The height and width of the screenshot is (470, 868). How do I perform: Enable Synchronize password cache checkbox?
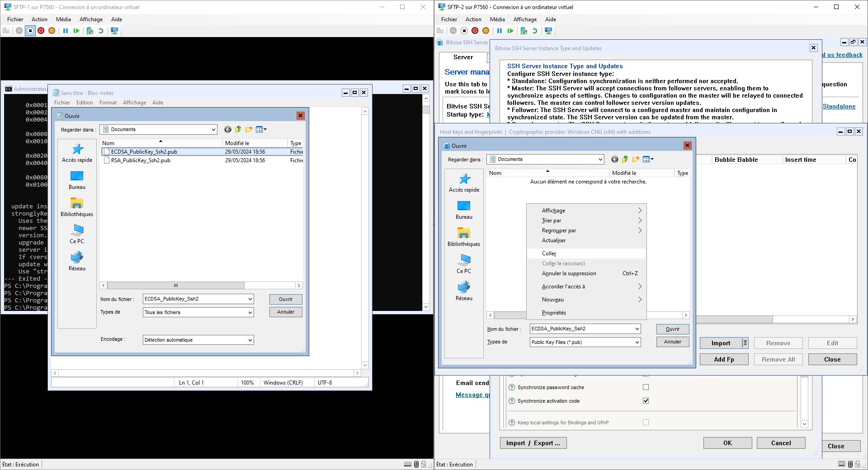[646, 387]
